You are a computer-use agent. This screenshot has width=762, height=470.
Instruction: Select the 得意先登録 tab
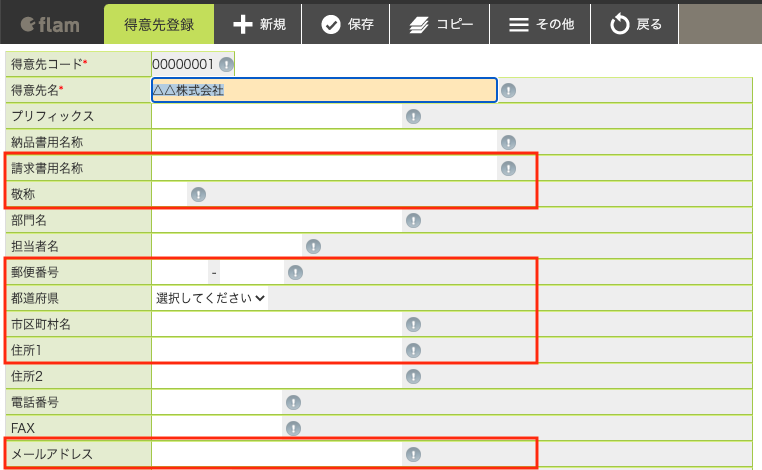click(x=159, y=24)
